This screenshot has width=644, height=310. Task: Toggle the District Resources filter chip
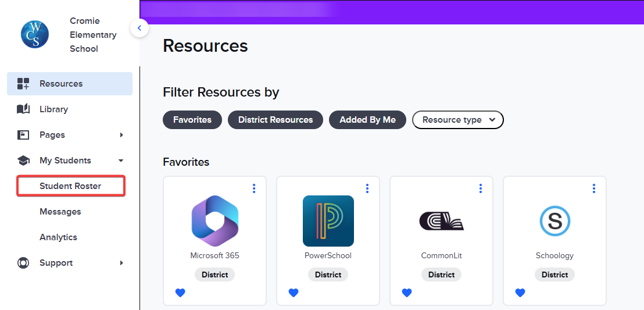click(x=276, y=120)
